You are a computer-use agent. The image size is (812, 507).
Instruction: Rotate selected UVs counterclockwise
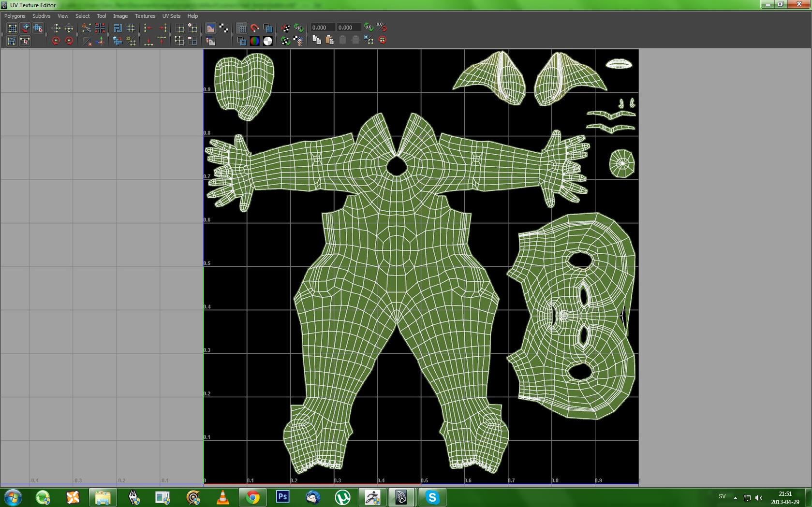click(x=56, y=42)
